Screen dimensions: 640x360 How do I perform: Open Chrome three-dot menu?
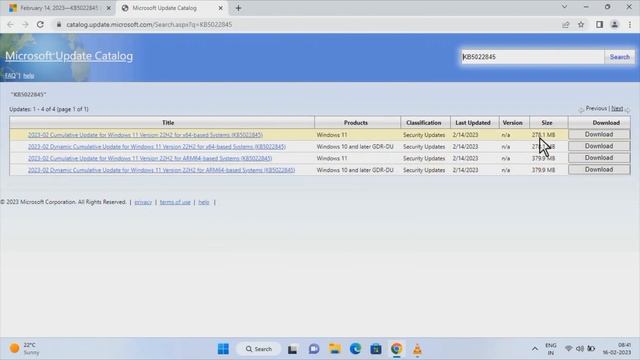[630, 24]
